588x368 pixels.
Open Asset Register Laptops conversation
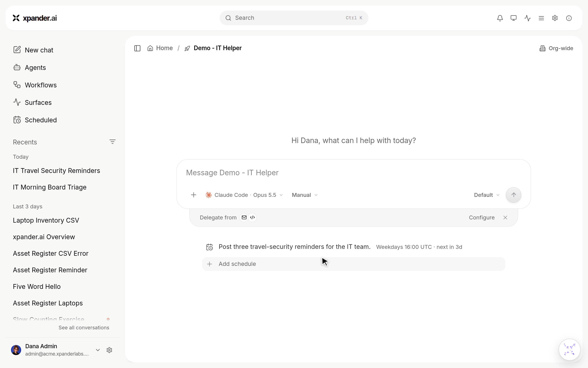pos(48,303)
